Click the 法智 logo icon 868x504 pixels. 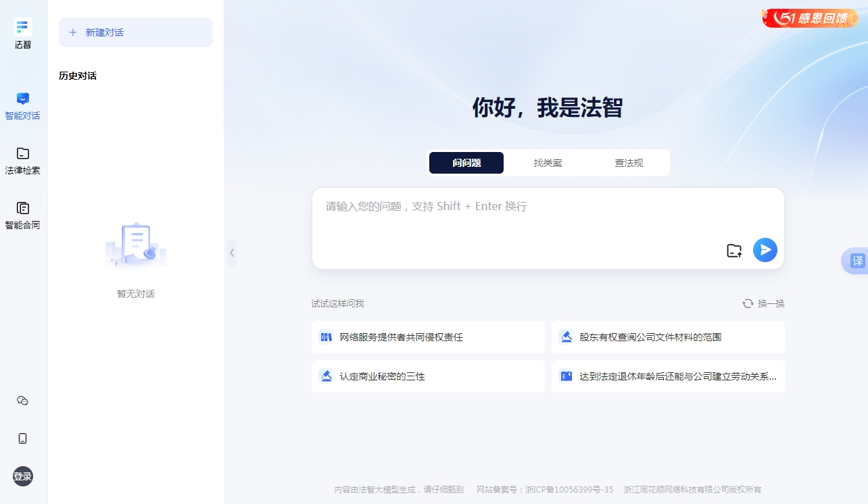(23, 28)
